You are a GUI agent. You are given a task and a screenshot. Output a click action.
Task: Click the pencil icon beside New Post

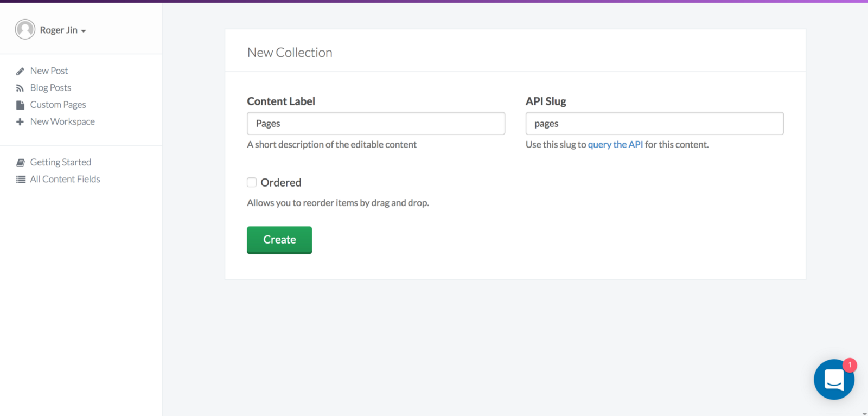20,71
